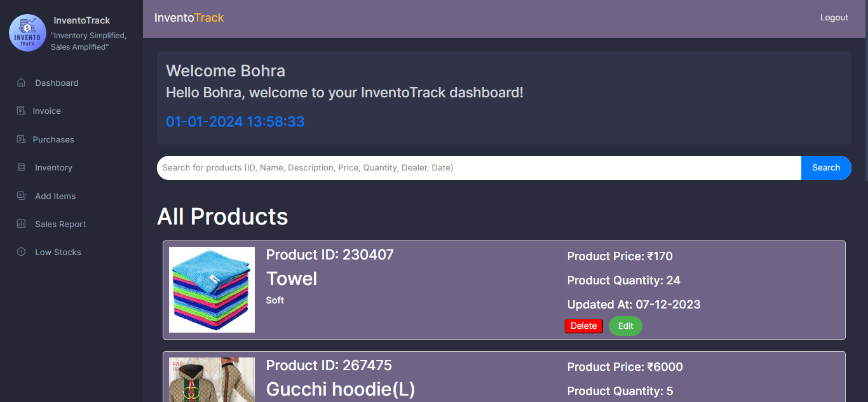The image size is (868, 402).
Task: Log out using the Logout link
Action: pos(834,18)
